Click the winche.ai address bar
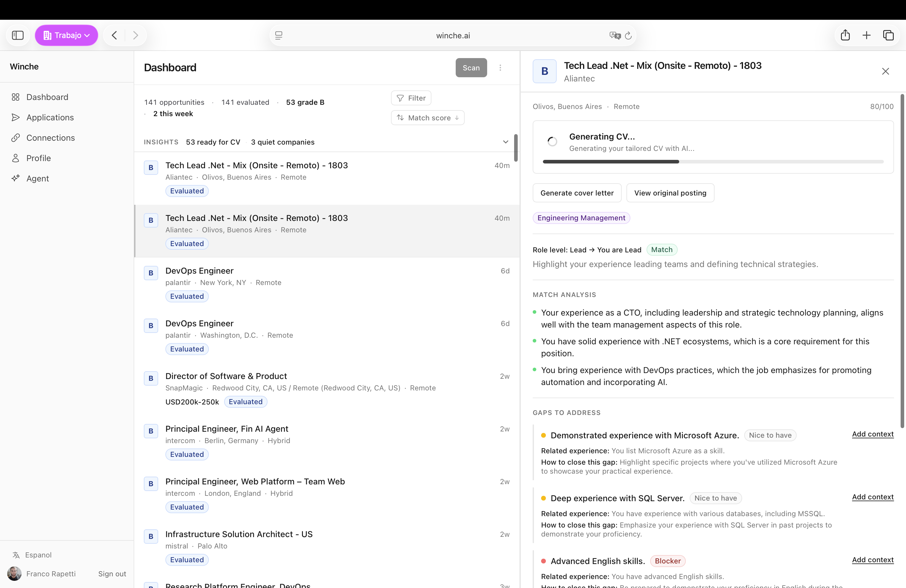The height and width of the screenshot is (588, 906). (453, 35)
